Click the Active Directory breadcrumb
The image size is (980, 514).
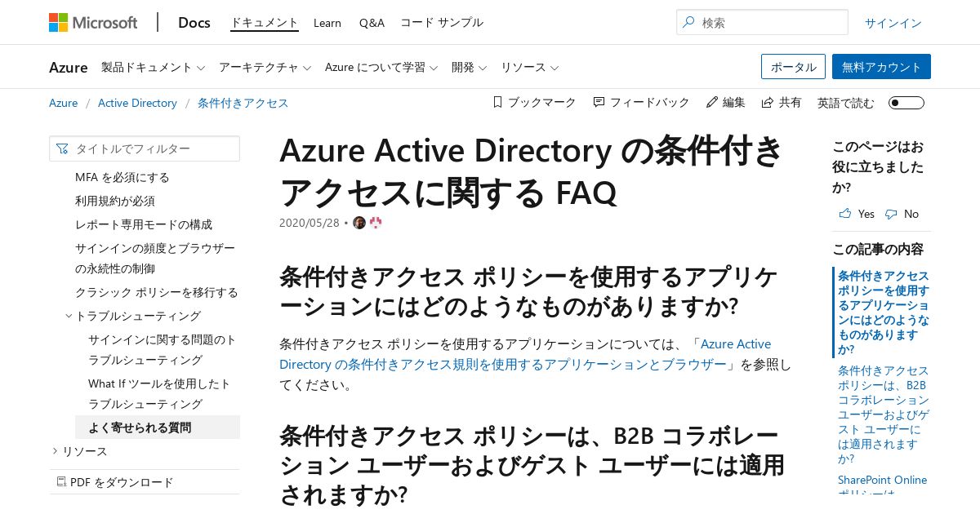click(137, 103)
